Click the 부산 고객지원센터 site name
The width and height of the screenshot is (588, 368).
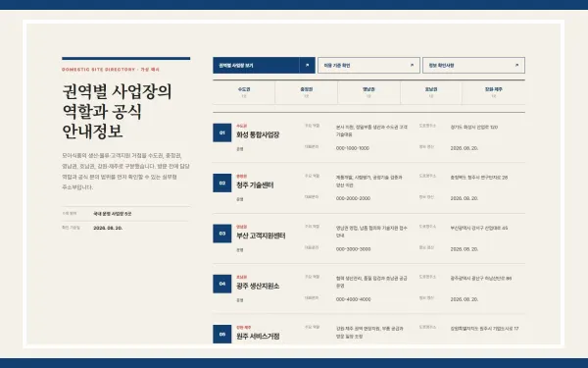(x=261, y=237)
